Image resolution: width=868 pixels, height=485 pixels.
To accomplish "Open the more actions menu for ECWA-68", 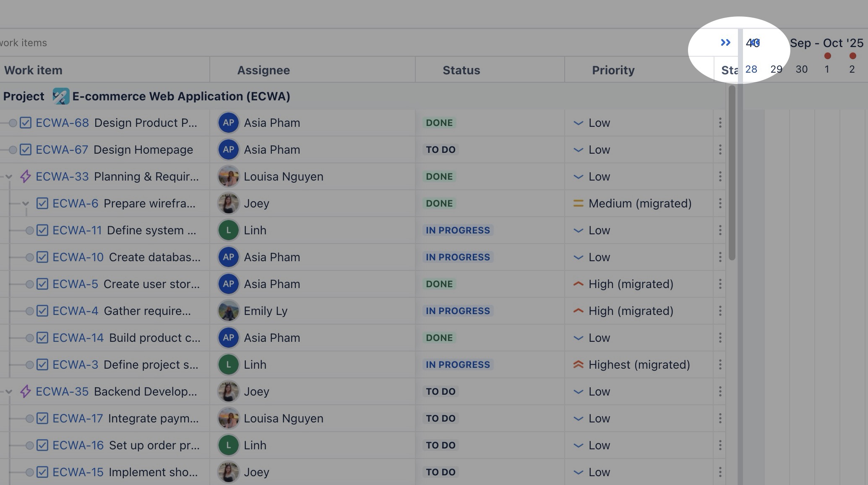I will point(720,123).
